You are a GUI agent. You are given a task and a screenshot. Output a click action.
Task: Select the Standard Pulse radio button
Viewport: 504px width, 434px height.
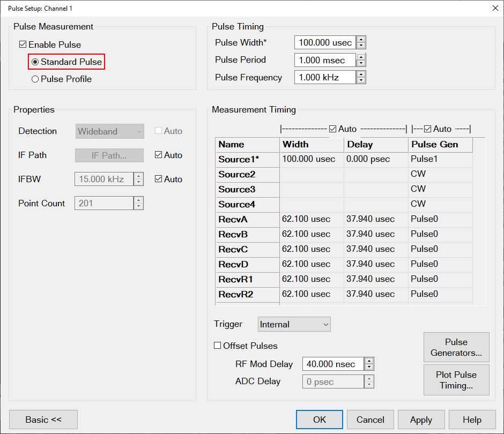click(x=35, y=62)
